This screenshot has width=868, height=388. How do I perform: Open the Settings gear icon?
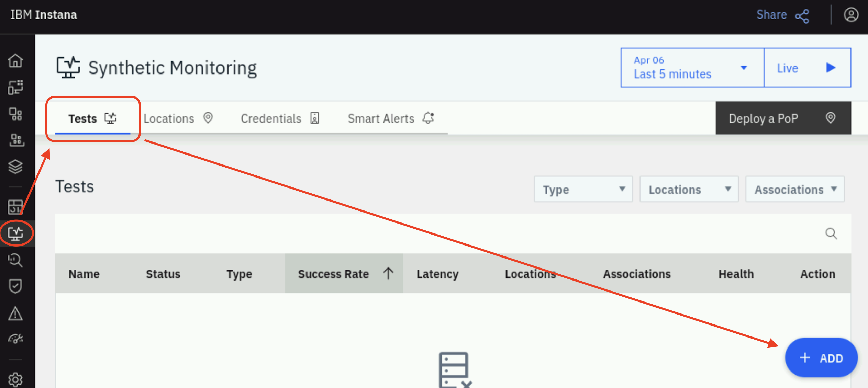point(15,379)
